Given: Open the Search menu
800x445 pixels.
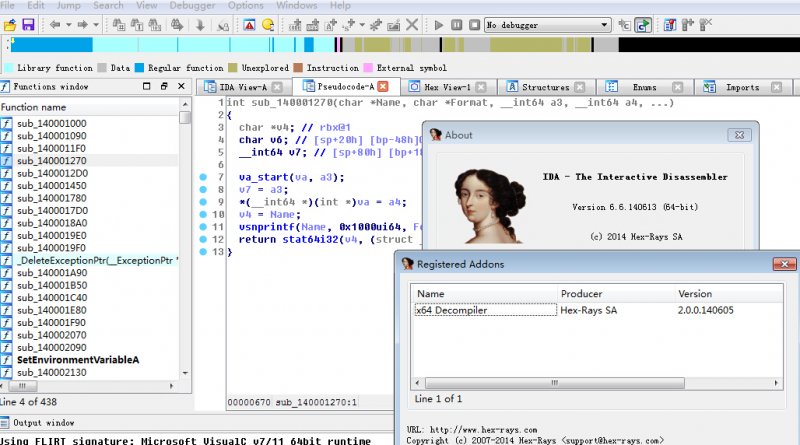Looking at the screenshot, I should (x=108, y=6).
